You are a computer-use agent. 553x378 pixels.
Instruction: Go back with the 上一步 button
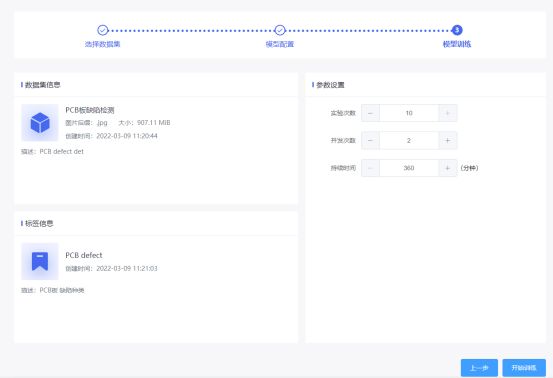click(479, 368)
